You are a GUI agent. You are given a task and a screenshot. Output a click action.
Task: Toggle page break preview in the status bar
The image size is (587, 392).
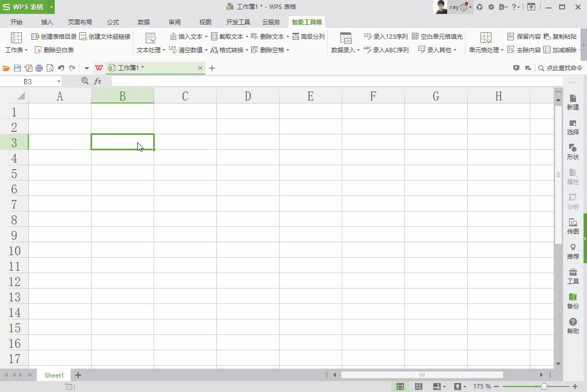click(x=419, y=387)
